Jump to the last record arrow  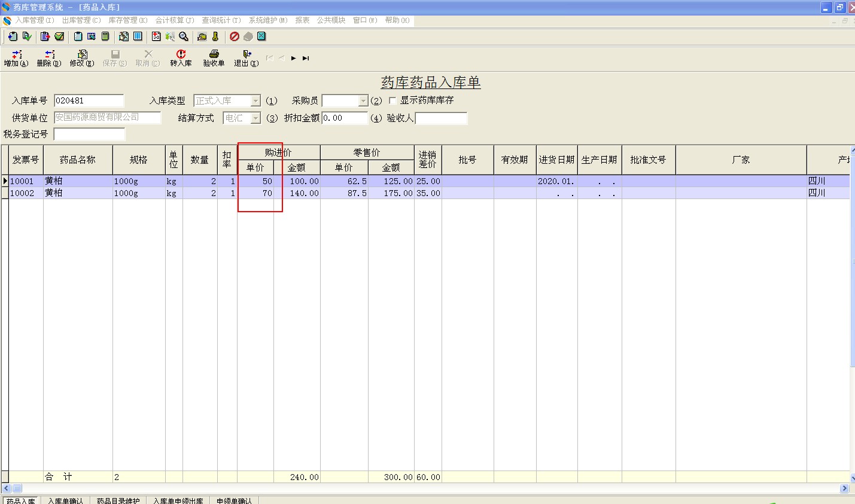[306, 58]
